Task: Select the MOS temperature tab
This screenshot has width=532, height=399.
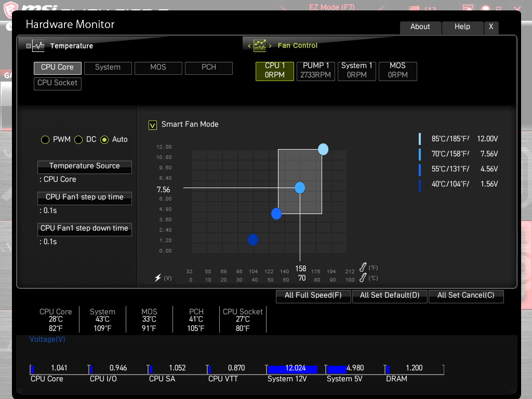Action: point(158,68)
